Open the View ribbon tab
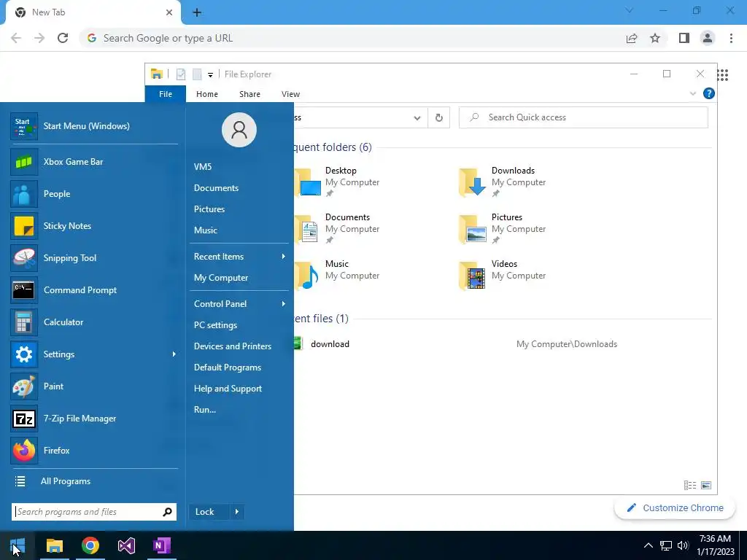The height and width of the screenshot is (560, 747). [x=290, y=94]
